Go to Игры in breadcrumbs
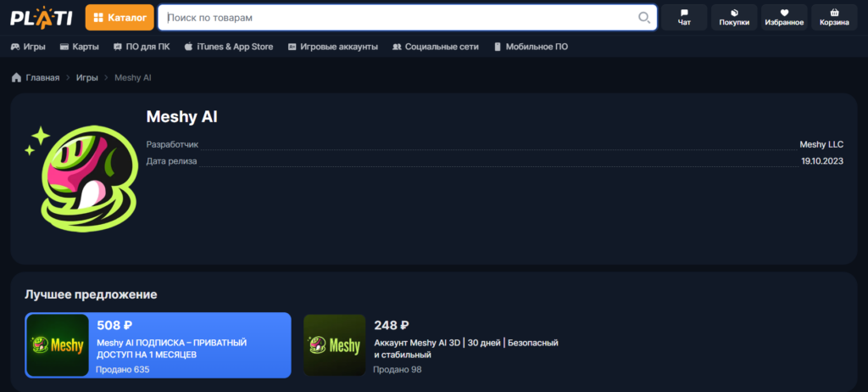The width and height of the screenshot is (868, 392). click(87, 77)
